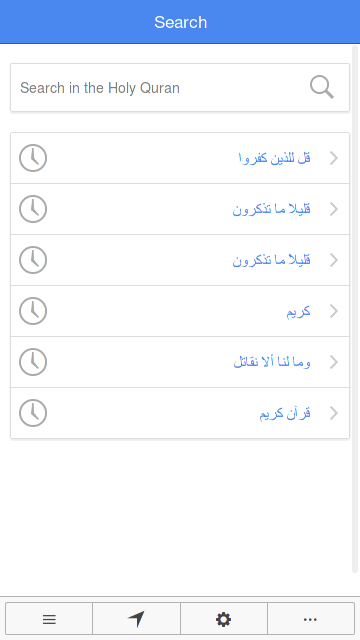Open settings via the gear icon
Image resolution: width=360 pixels, height=640 pixels.
224,620
